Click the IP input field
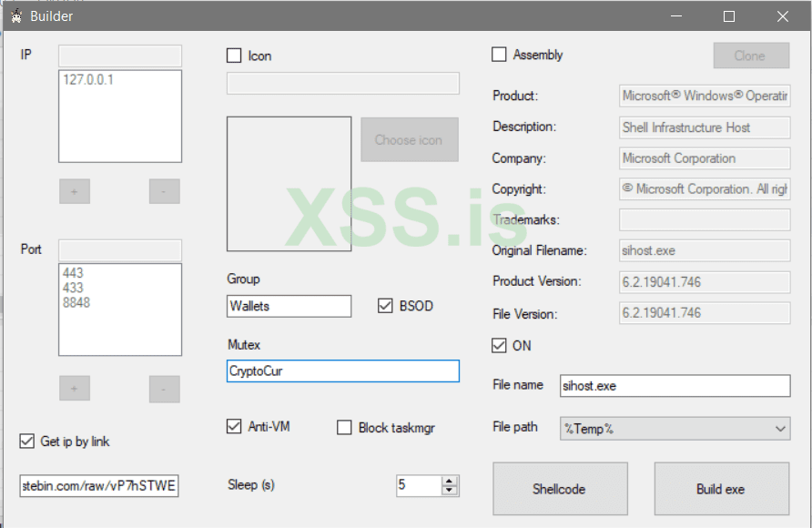812x528 pixels. (x=120, y=56)
